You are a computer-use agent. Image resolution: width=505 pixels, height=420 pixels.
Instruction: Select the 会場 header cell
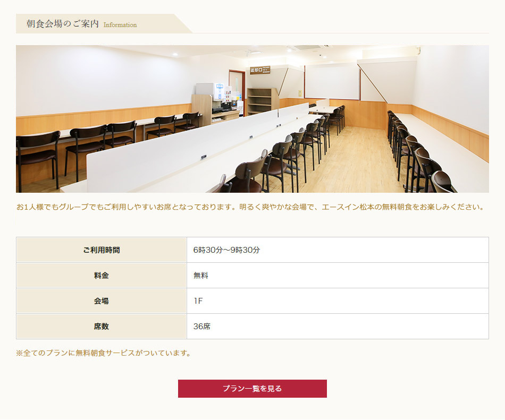coord(102,301)
